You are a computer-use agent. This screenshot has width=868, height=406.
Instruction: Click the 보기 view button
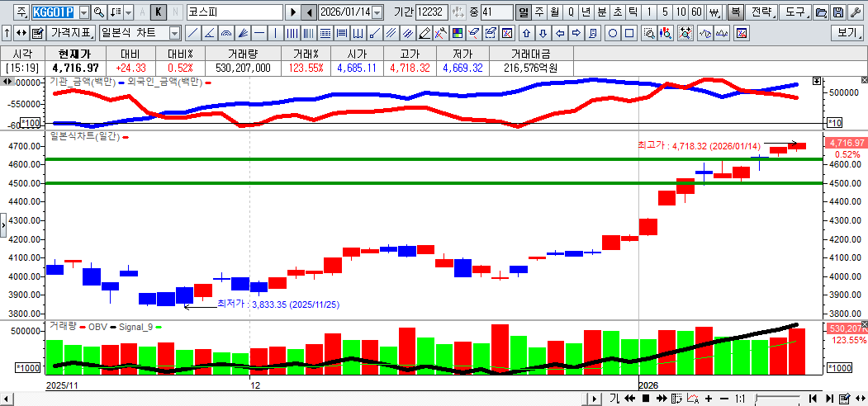pyautogui.click(x=847, y=33)
